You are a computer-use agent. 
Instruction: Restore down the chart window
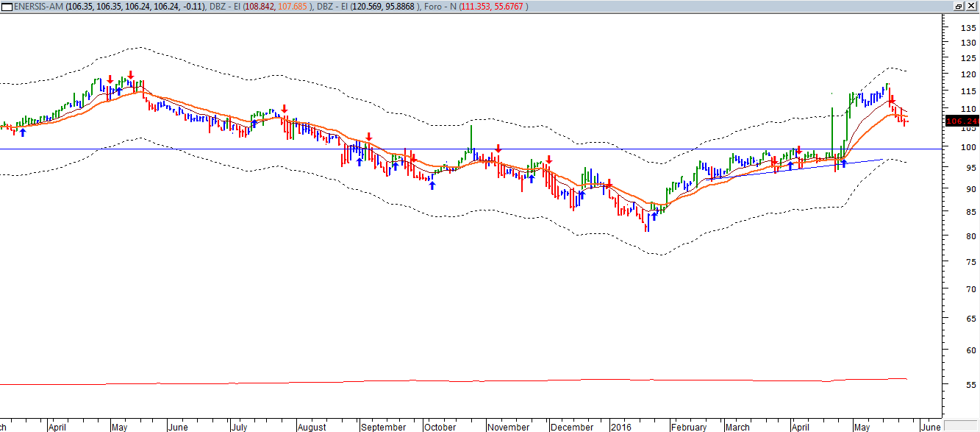959,6
